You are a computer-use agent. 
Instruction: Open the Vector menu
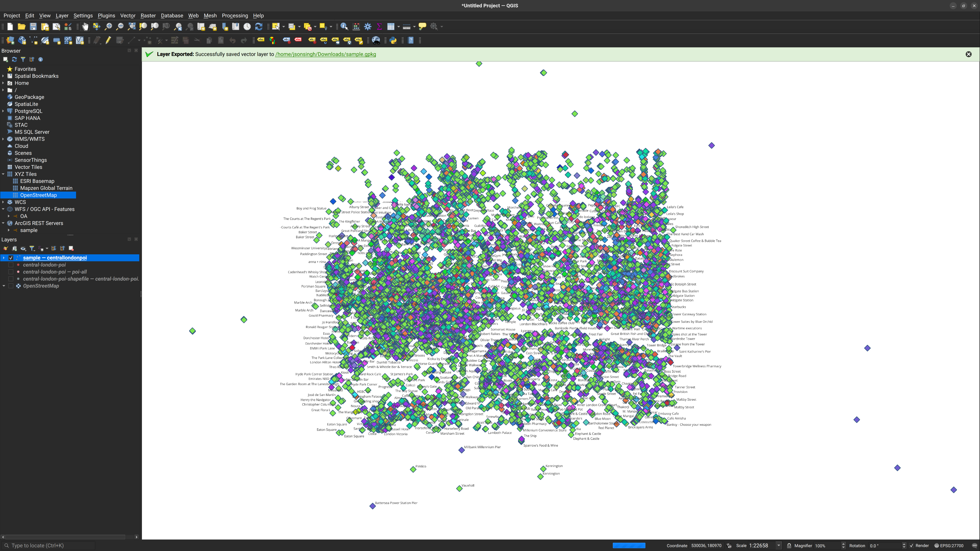(x=128, y=16)
